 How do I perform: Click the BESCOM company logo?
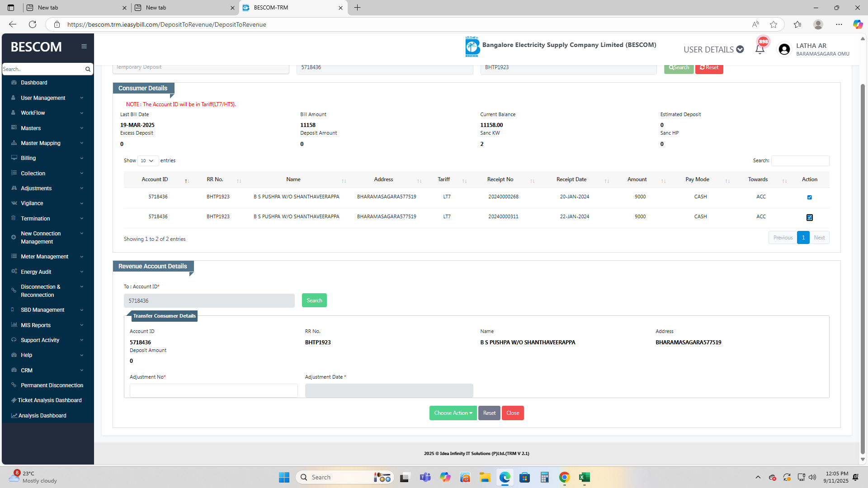coord(472,47)
